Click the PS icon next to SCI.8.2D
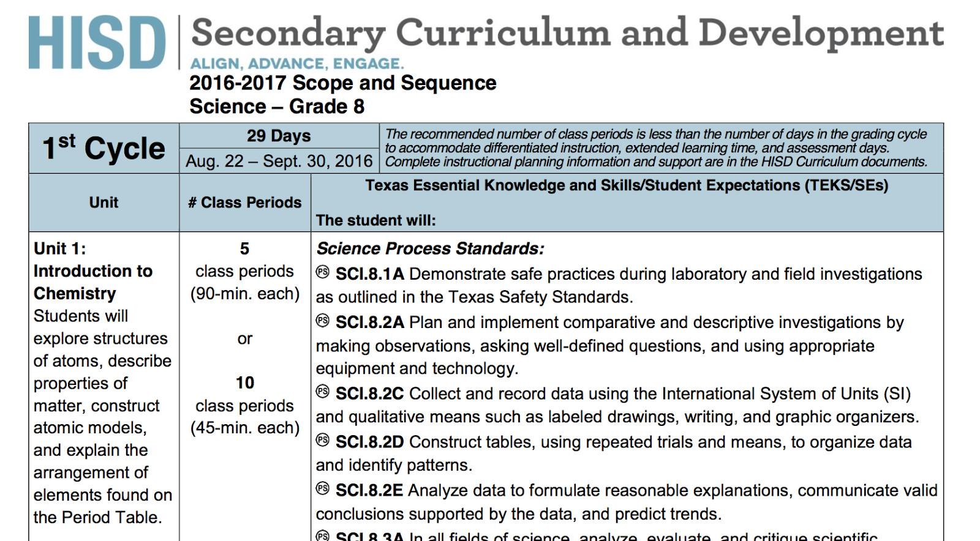This screenshot has height=541, width=980. [323, 440]
